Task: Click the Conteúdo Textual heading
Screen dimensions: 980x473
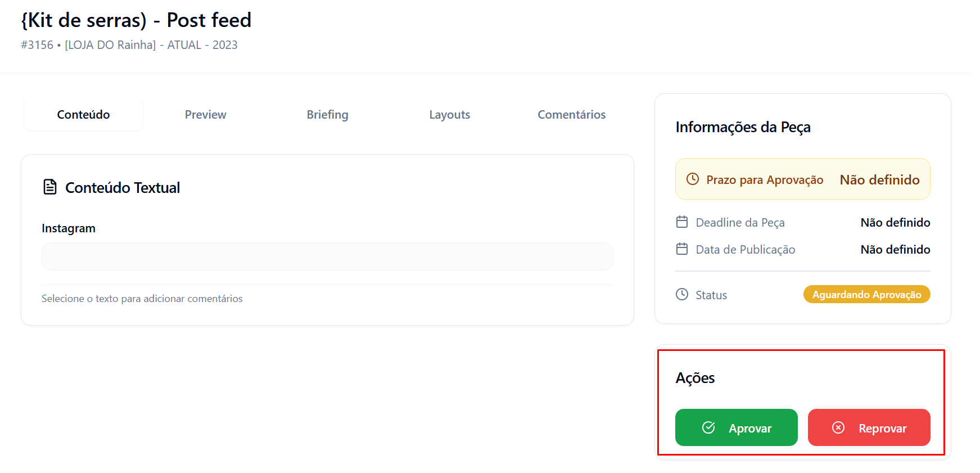Action: point(123,188)
